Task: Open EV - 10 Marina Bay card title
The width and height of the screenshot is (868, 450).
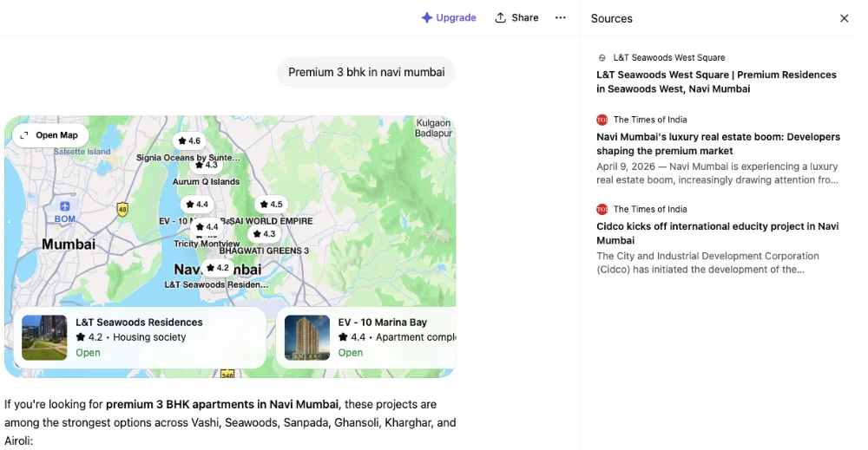Action: 383,323
